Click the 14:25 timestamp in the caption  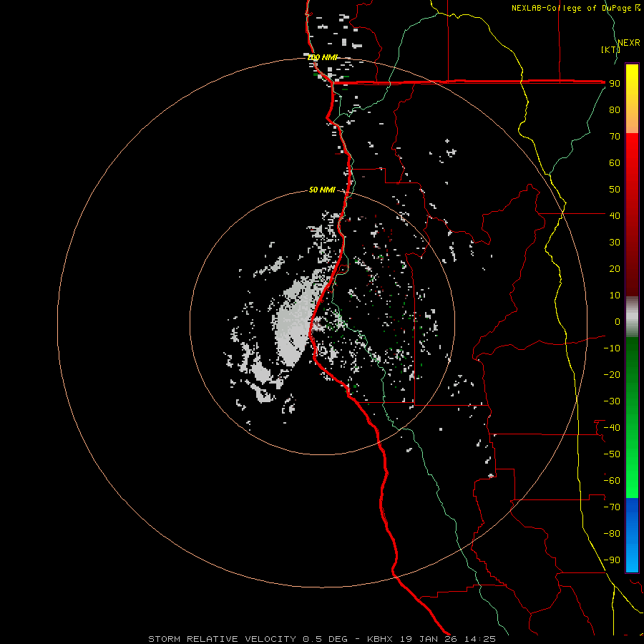pos(481,639)
